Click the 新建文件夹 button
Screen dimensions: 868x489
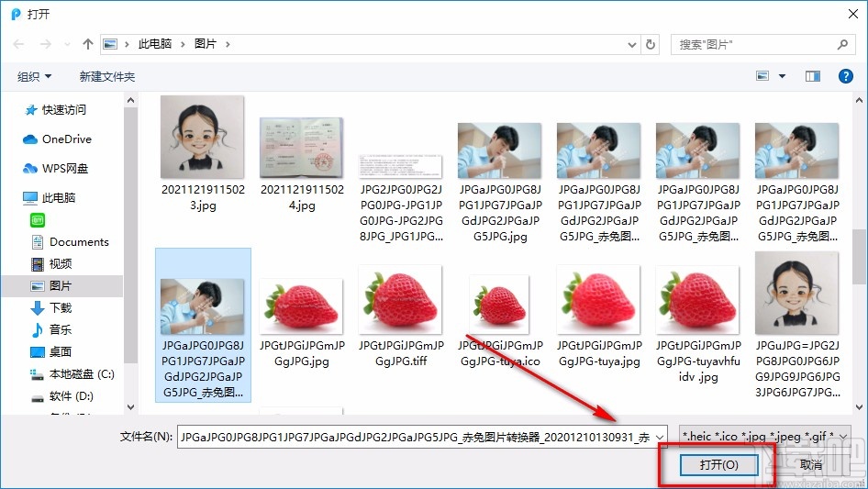point(106,76)
